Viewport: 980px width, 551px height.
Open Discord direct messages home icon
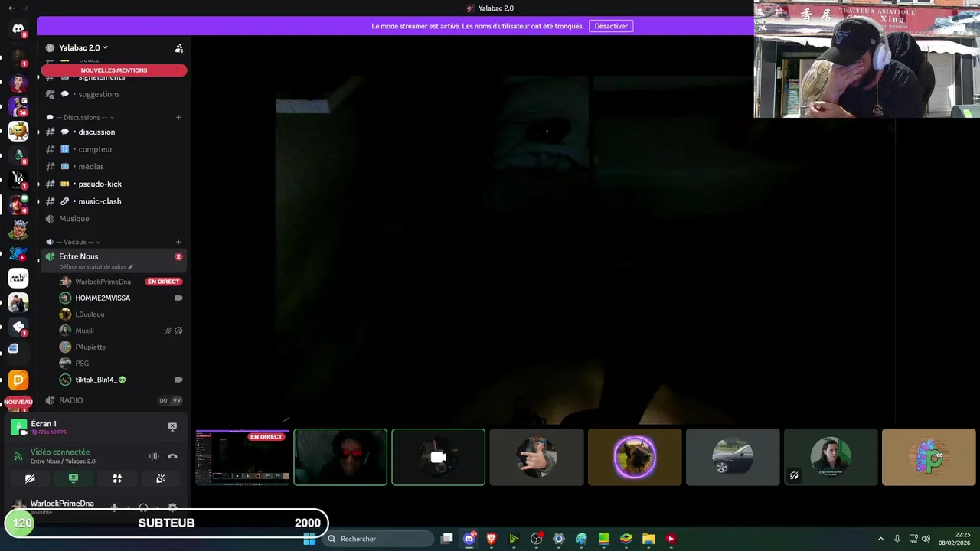18,29
